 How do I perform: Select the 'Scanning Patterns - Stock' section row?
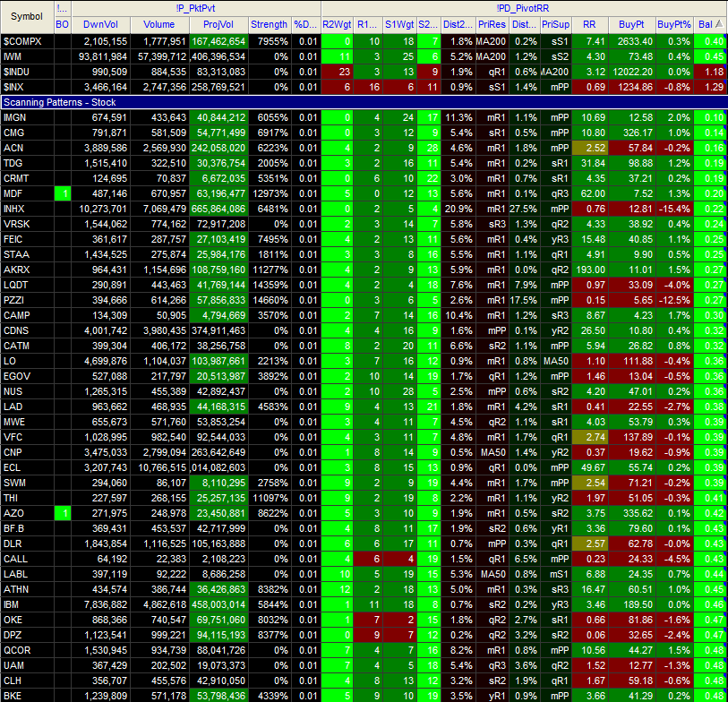click(364, 103)
